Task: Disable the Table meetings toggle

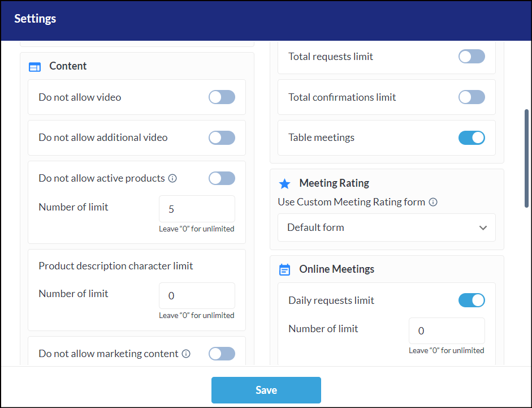Action: pos(472,138)
